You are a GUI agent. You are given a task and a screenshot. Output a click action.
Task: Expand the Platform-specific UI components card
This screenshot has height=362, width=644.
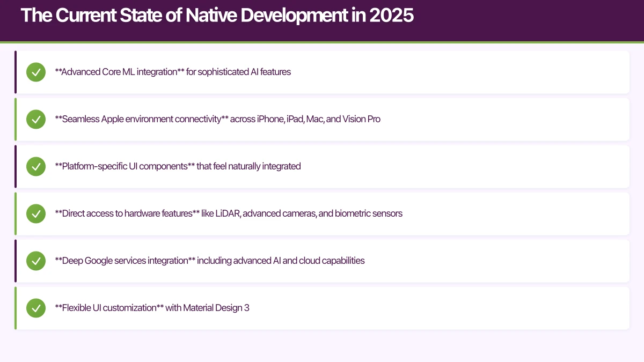322,166
